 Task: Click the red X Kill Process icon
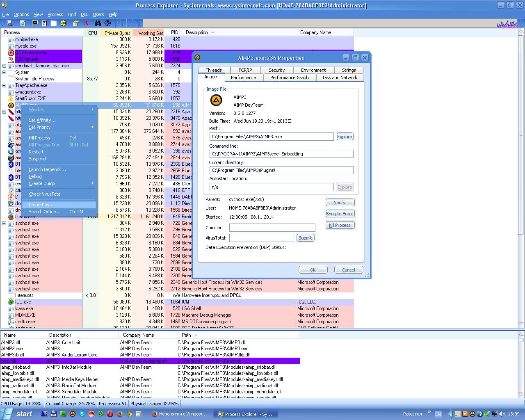pyautogui.click(x=86, y=23)
